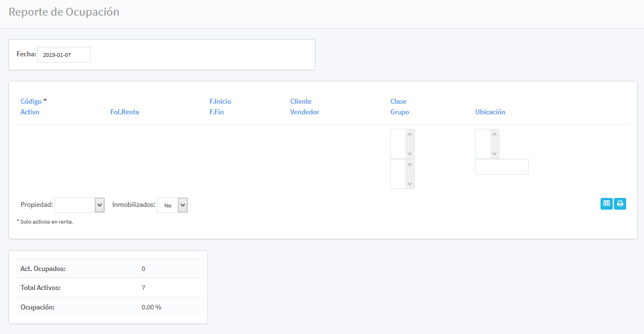The height and width of the screenshot is (334, 644).
Task: Click the table export icon button
Action: coord(607,204)
